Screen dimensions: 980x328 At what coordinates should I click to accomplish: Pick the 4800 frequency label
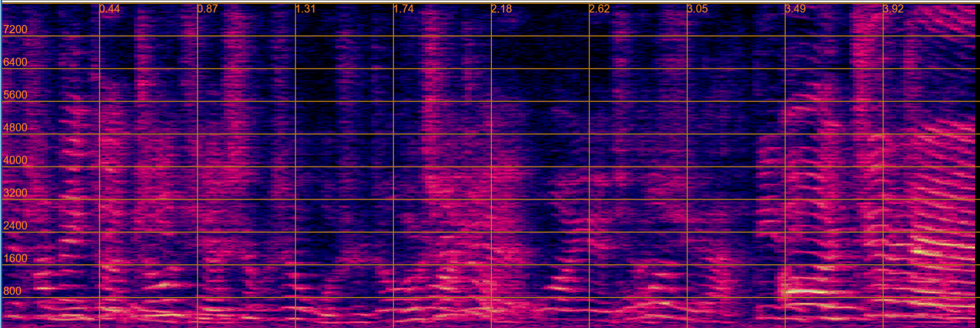pyautogui.click(x=15, y=127)
